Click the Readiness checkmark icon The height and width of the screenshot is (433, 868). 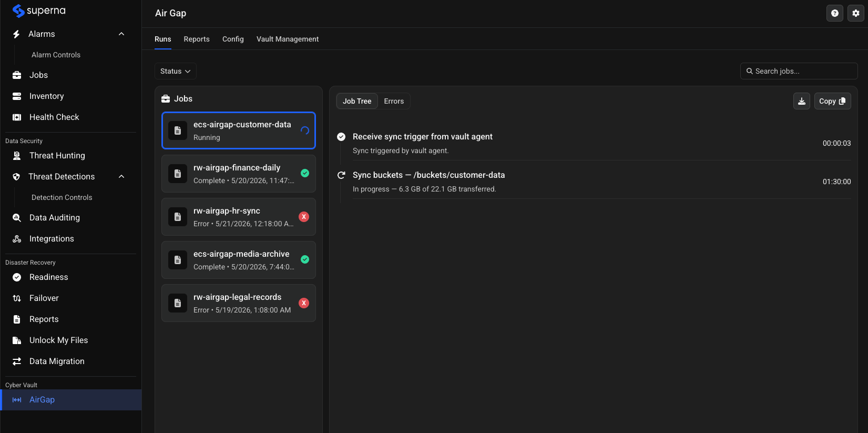(x=17, y=277)
